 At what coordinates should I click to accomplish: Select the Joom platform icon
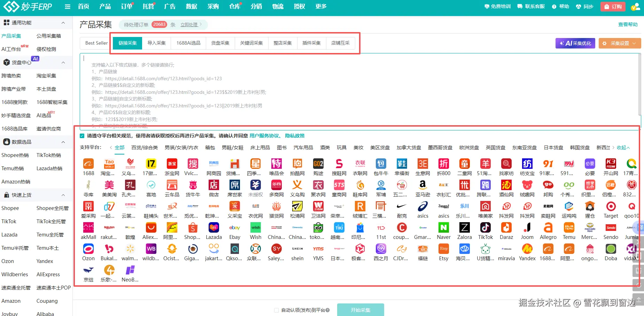coord(527,227)
